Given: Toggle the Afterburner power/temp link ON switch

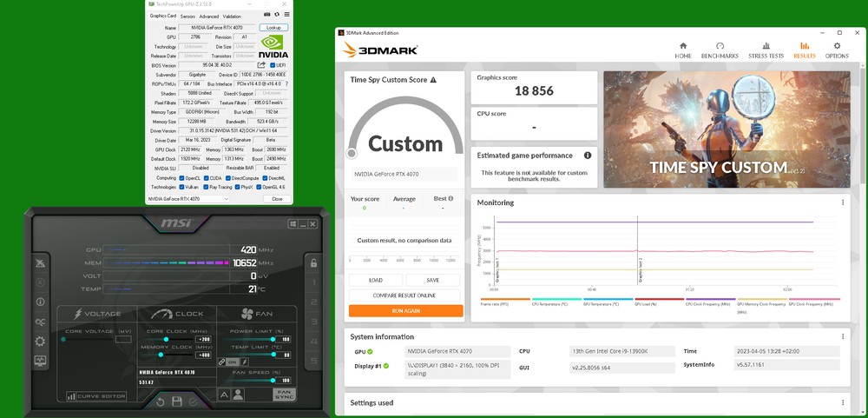Looking at the screenshot, I should [233, 362].
